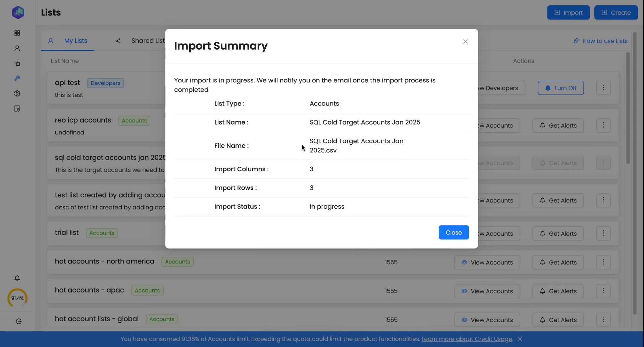Viewport: 644px width, 347px height.
Task: Select the stacked layers sidebar icon
Action: [17, 63]
